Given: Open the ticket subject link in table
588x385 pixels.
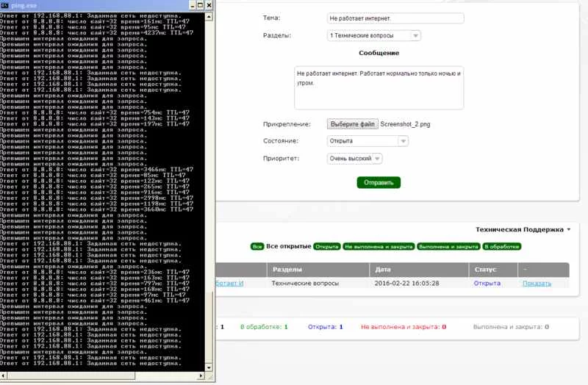Looking at the screenshot, I should click(x=229, y=284).
